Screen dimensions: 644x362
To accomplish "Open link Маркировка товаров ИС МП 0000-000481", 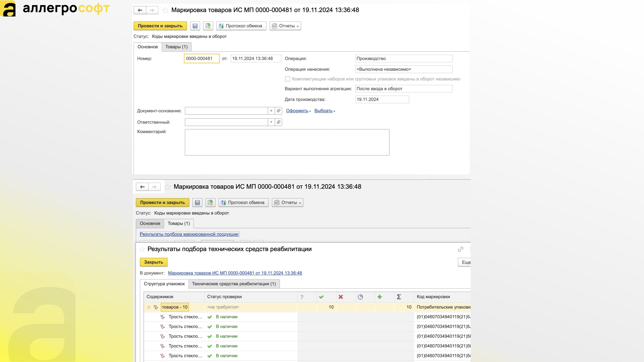I will pyautogui.click(x=235, y=273).
